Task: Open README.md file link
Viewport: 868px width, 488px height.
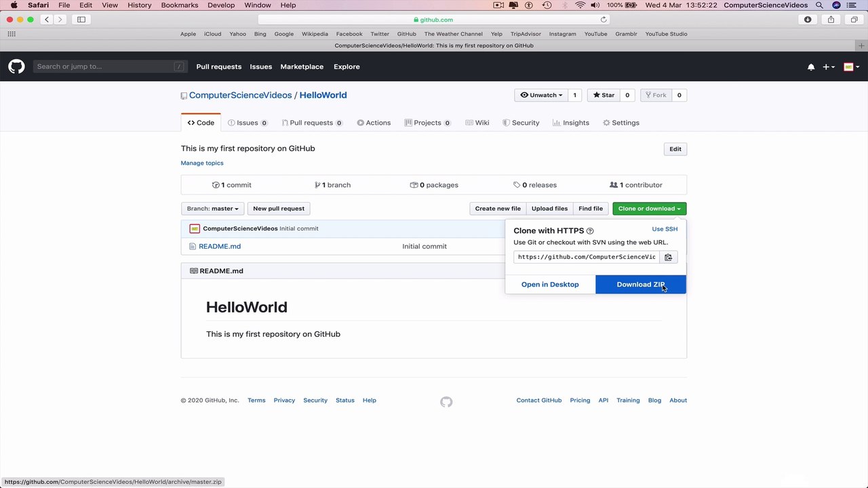Action: coord(220,247)
